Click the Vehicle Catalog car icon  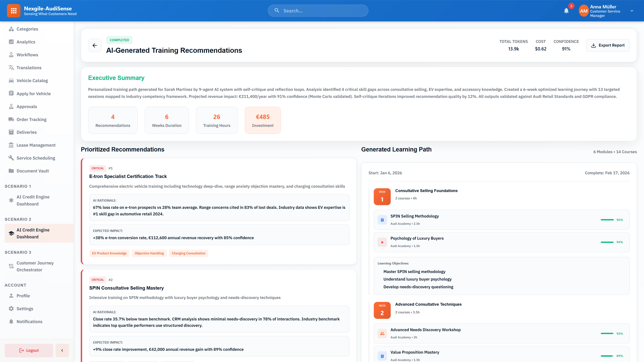pyautogui.click(x=11, y=80)
